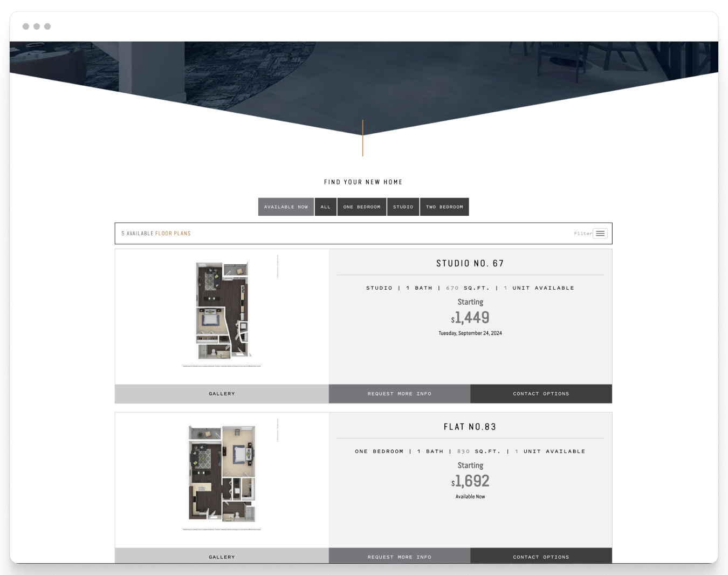
Task: Filter listings by ONE BEDROOM
Action: click(x=361, y=207)
